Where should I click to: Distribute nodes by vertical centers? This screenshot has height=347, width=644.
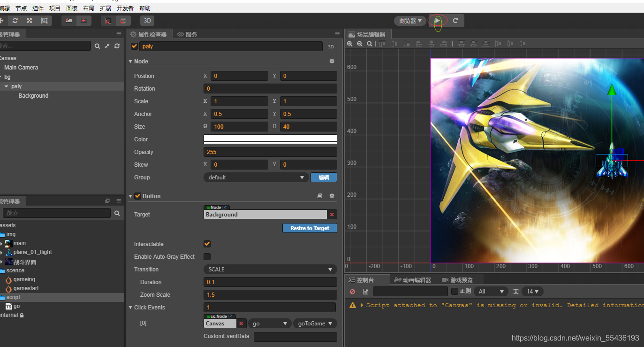point(474,44)
